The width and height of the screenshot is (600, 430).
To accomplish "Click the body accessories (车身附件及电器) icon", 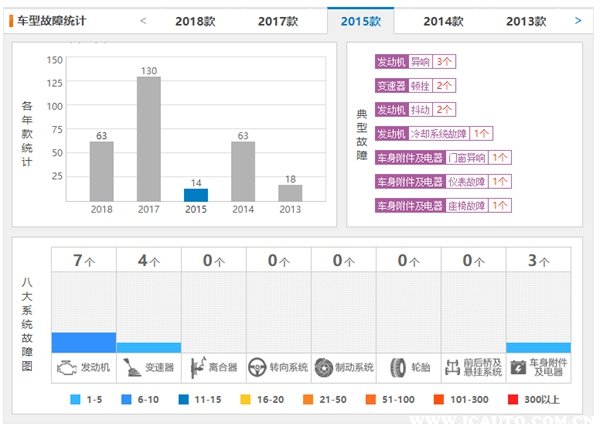I will [517, 367].
